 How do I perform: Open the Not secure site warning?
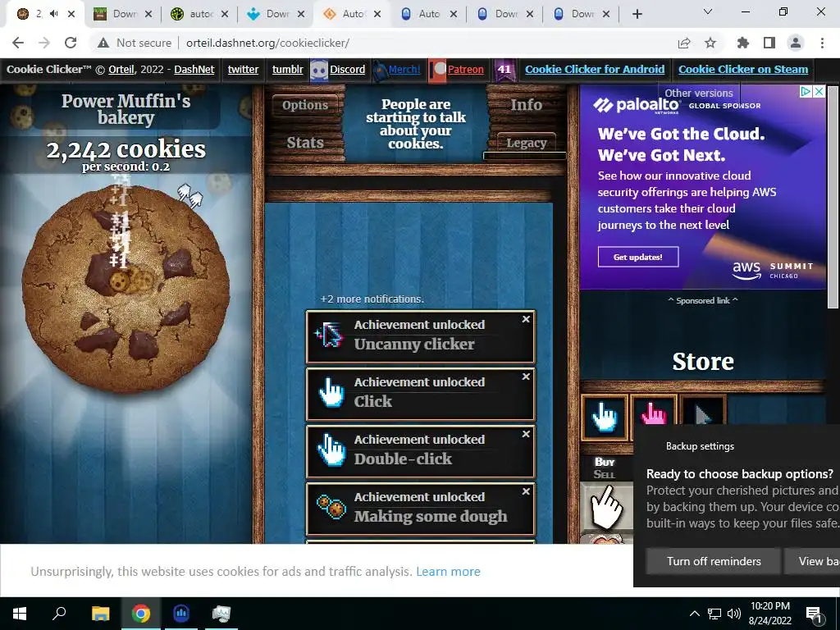pyautogui.click(x=135, y=43)
